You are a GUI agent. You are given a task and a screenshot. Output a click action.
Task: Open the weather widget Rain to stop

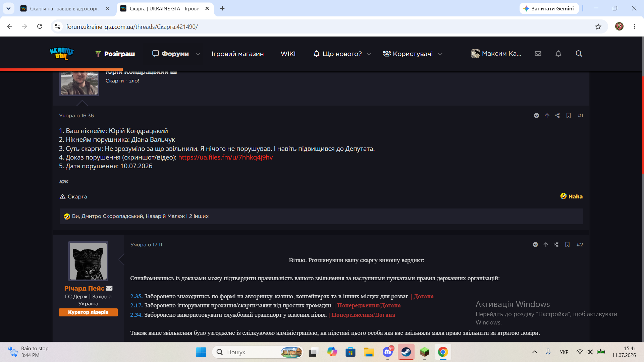[x=28, y=352]
